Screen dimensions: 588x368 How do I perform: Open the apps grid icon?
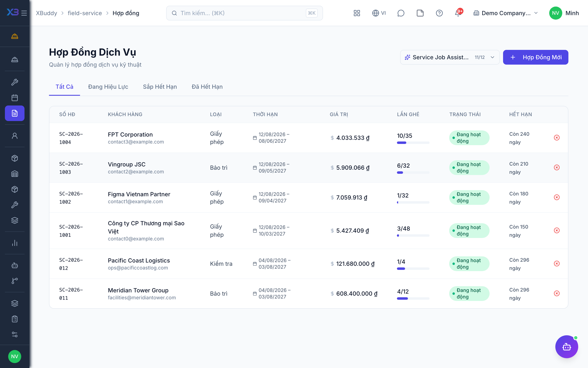pyautogui.click(x=357, y=13)
